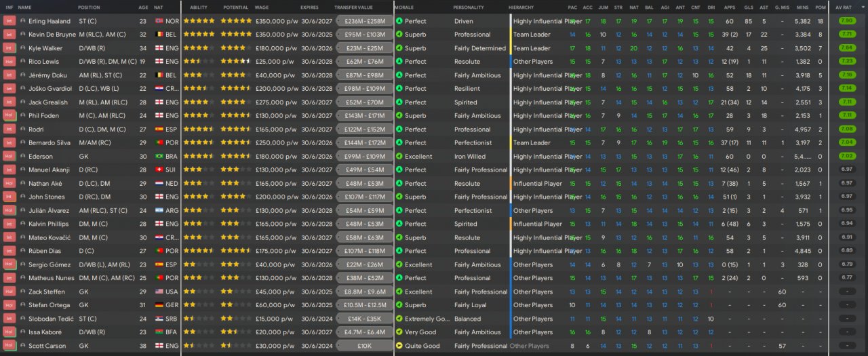868x356 pixels.
Task: Click the HoI status badge for Scott Carson
Action: pos(9,346)
